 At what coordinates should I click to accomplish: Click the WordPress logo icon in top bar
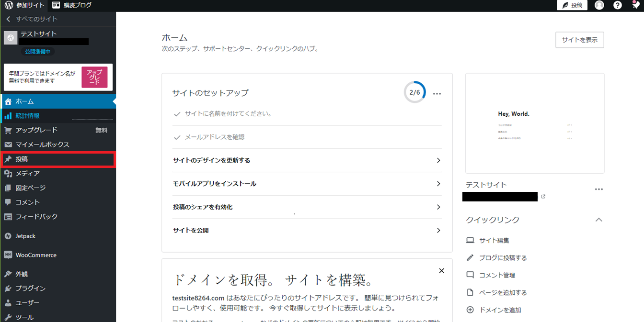(9, 5)
